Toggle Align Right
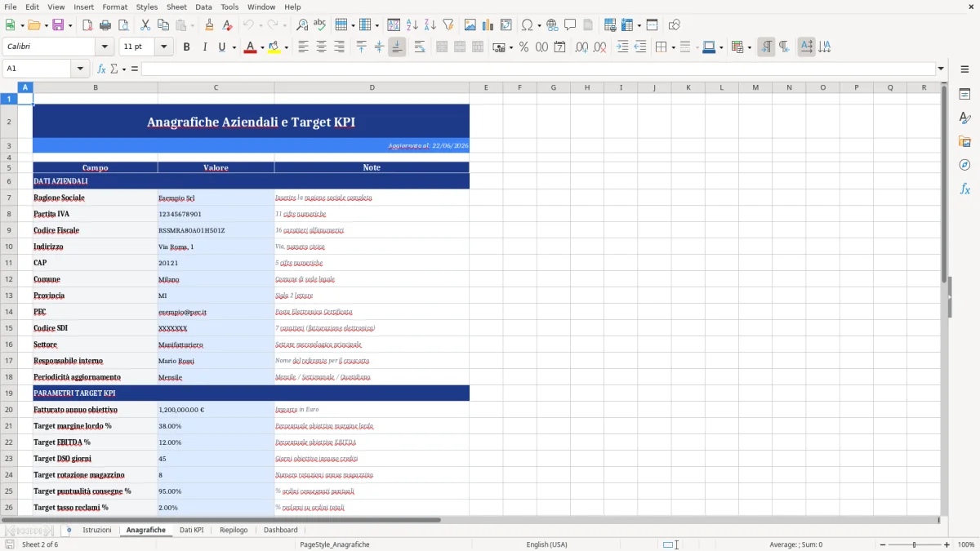 [x=339, y=47]
